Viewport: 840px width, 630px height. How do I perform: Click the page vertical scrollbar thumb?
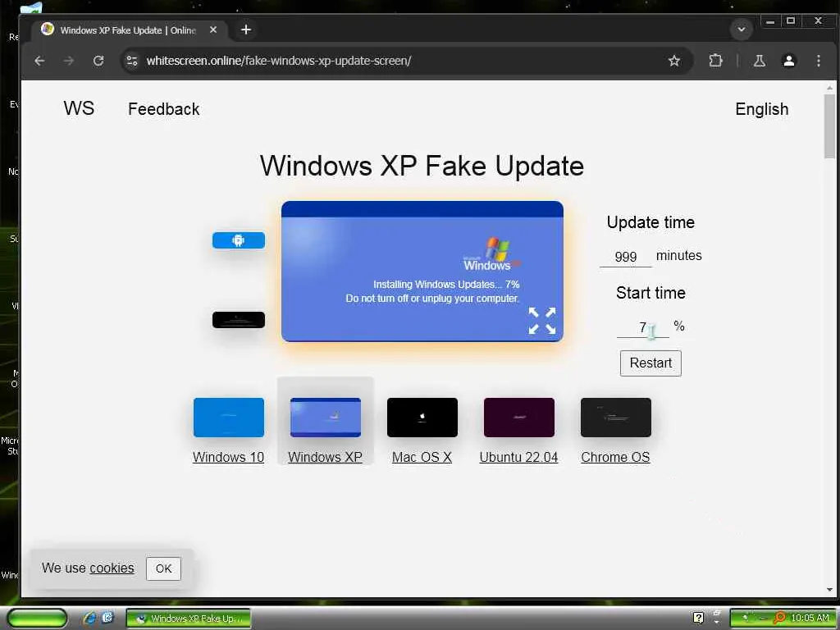[x=829, y=126]
